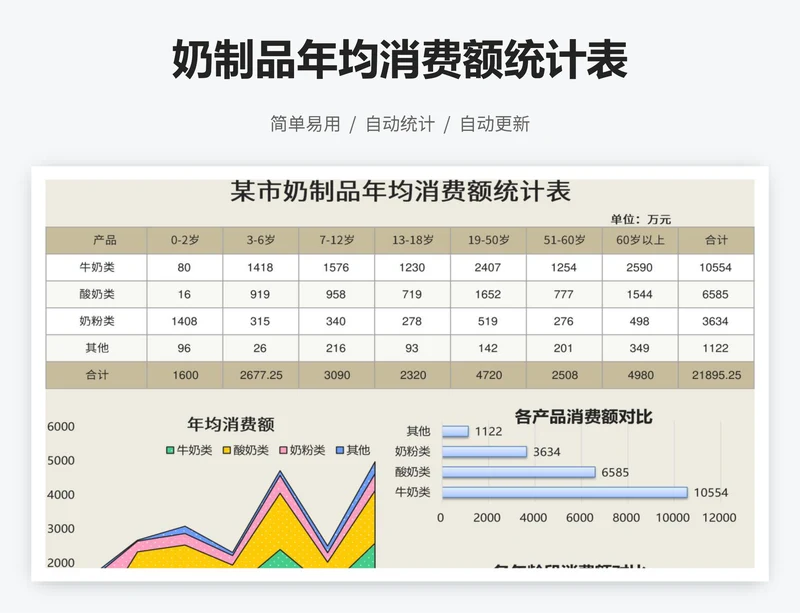Select the 3-6岁 column header
This screenshot has height=613, width=800.
(x=261, y=240)
